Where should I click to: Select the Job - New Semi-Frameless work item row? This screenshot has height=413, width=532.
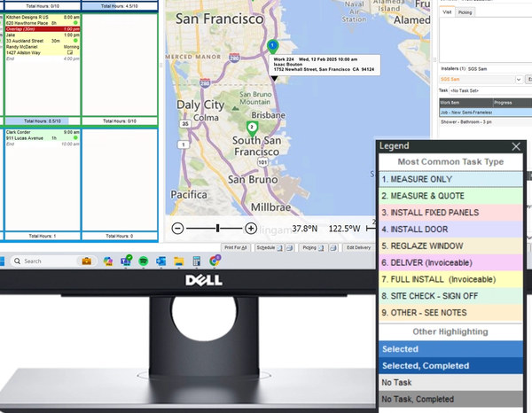click(486, 113)
